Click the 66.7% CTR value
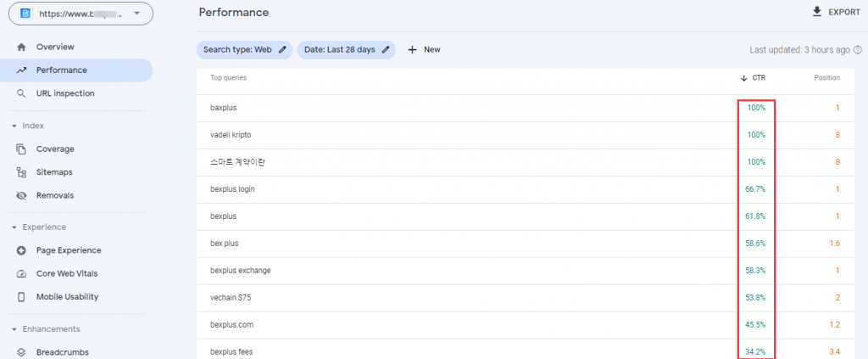The height and width of the screenshot is (359, 868). tap(755, 189)
